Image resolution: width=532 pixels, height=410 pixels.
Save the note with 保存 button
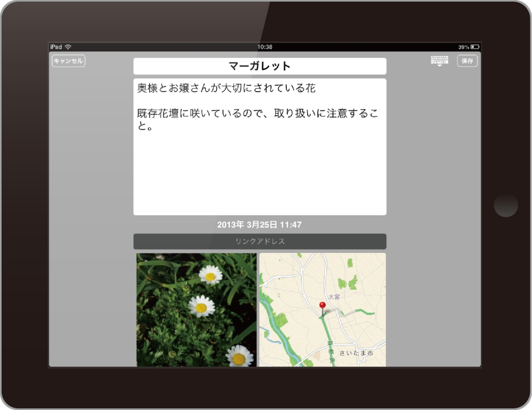467,61
